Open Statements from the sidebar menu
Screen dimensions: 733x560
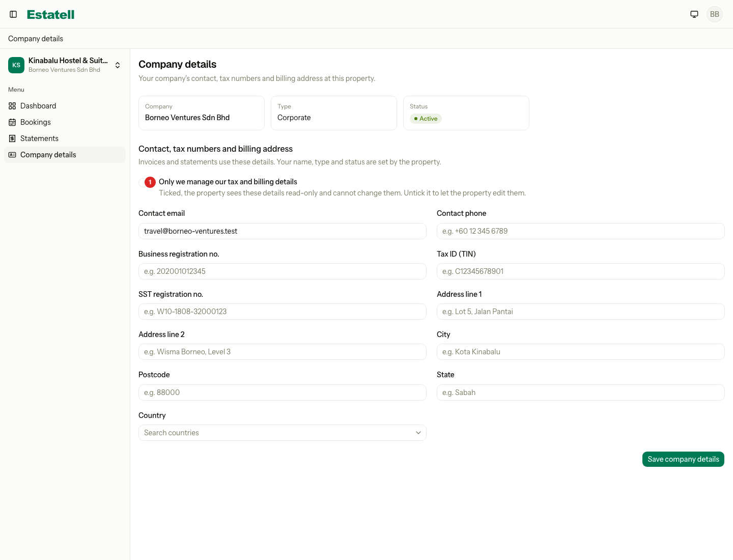click(x=65, y=138)
